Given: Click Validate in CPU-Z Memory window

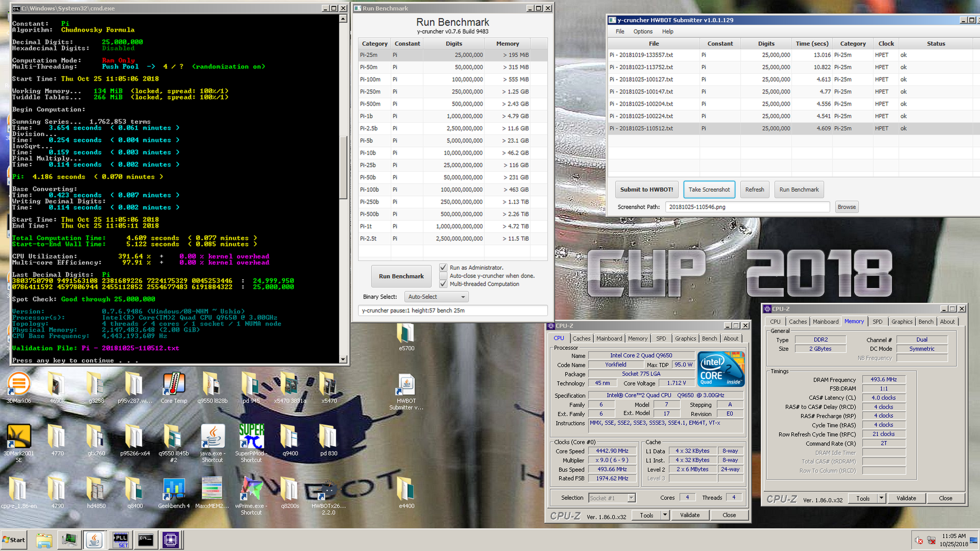Looking at the screenshot, I should point(906,498).
